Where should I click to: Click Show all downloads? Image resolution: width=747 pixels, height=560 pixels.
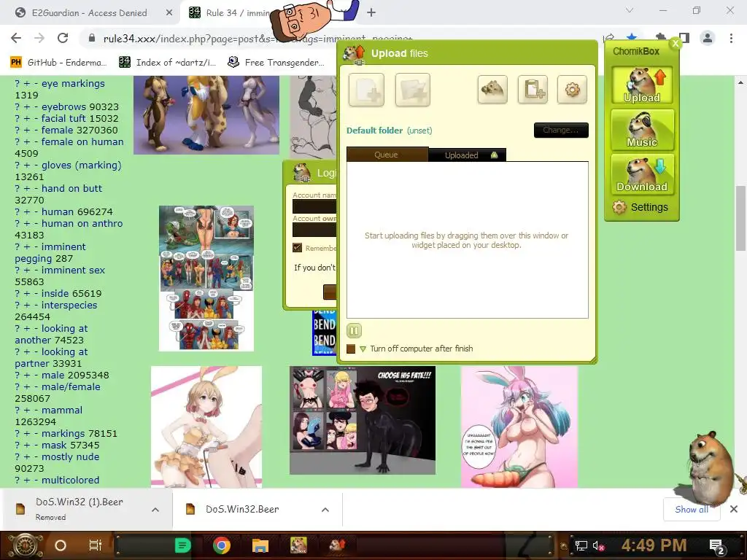(692, 510)
